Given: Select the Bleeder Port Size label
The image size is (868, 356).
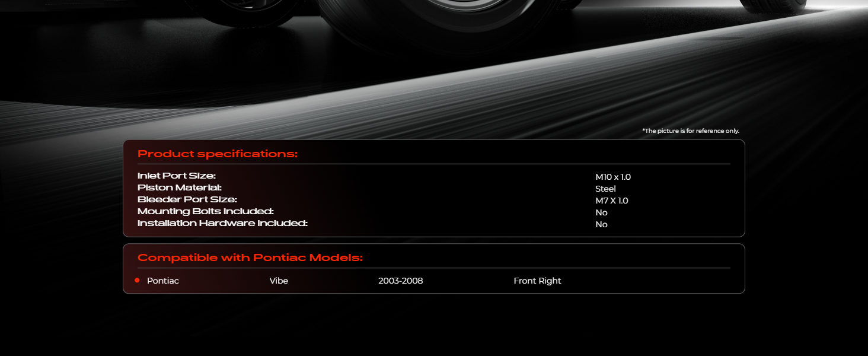Looking at the screenshot, I should coord(187,200).
